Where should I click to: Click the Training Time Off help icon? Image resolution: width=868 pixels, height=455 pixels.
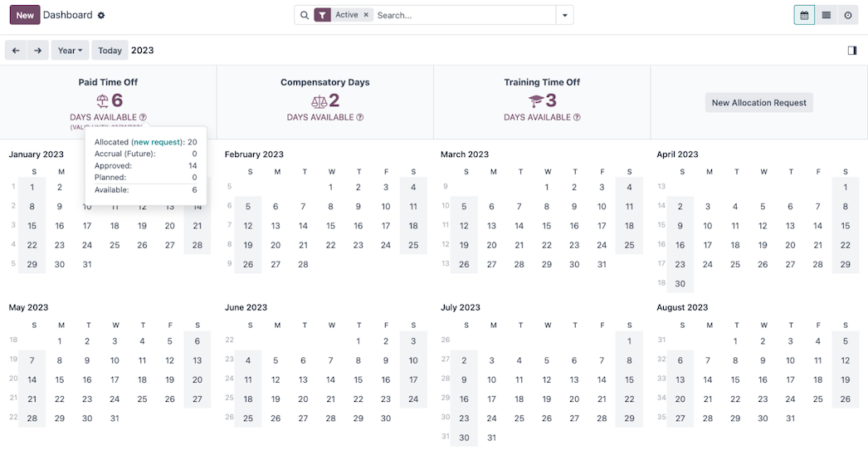(x=577, y=118)
